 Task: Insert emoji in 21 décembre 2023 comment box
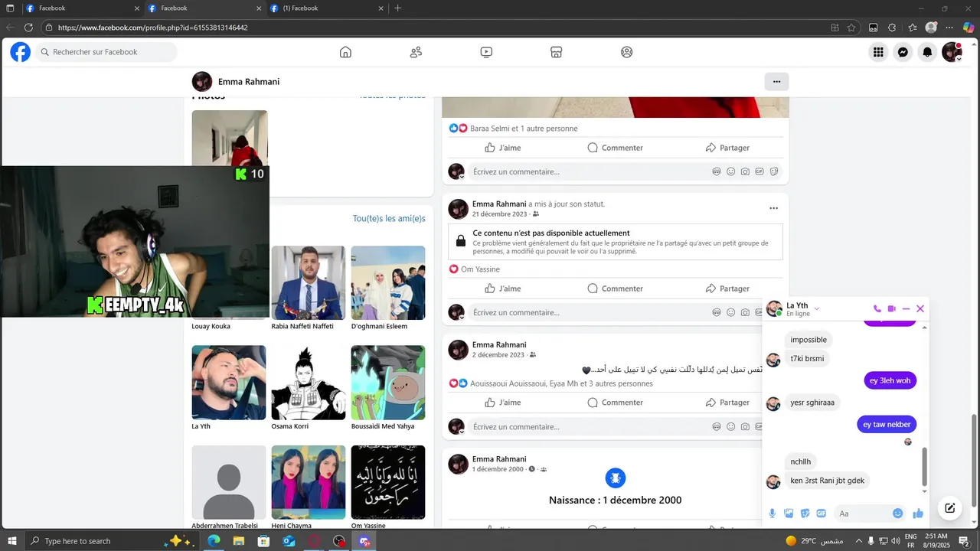(x=730, y=312)
